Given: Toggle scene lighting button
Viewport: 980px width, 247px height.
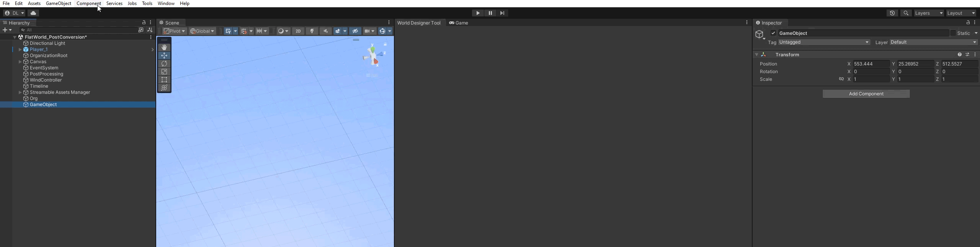Looking at the screenshot, I should (312, 31).
